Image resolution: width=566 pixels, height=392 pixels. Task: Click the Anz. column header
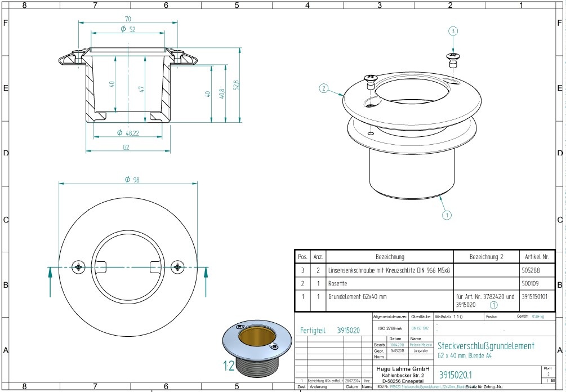click(318, 257)
